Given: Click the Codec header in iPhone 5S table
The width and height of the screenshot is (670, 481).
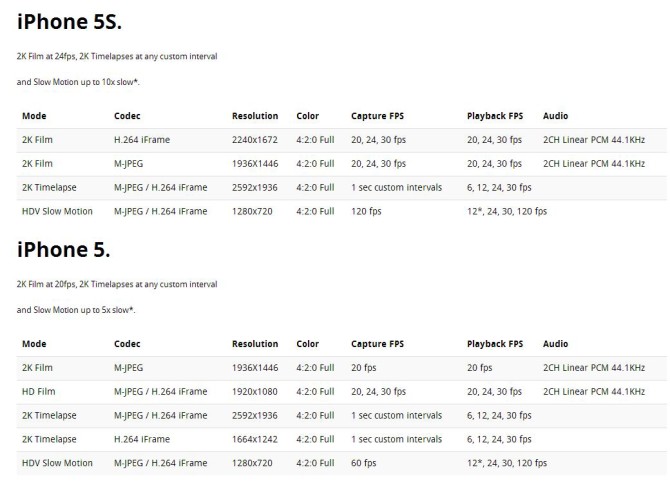Looking at the screenshot, I should [x=127, y=116].
